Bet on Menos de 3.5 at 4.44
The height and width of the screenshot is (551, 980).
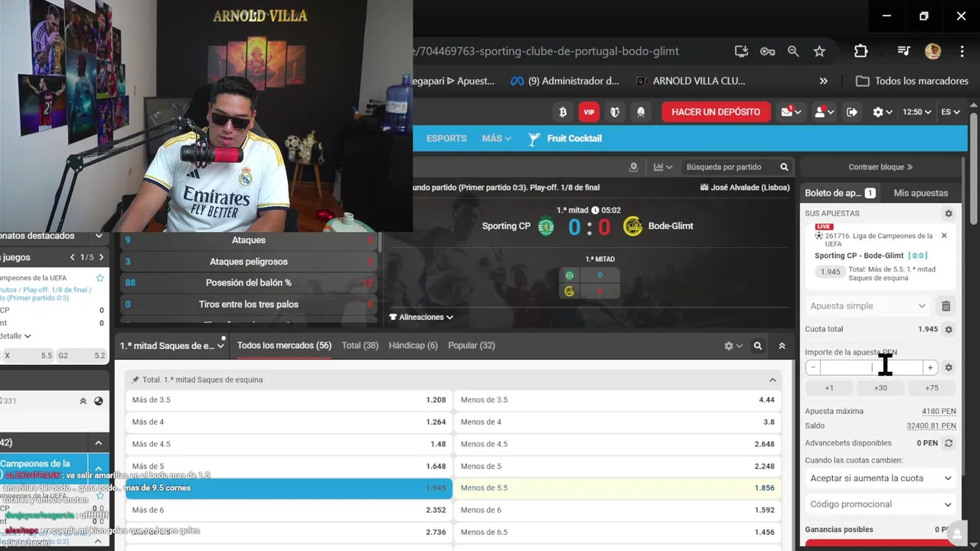point(617,400)
